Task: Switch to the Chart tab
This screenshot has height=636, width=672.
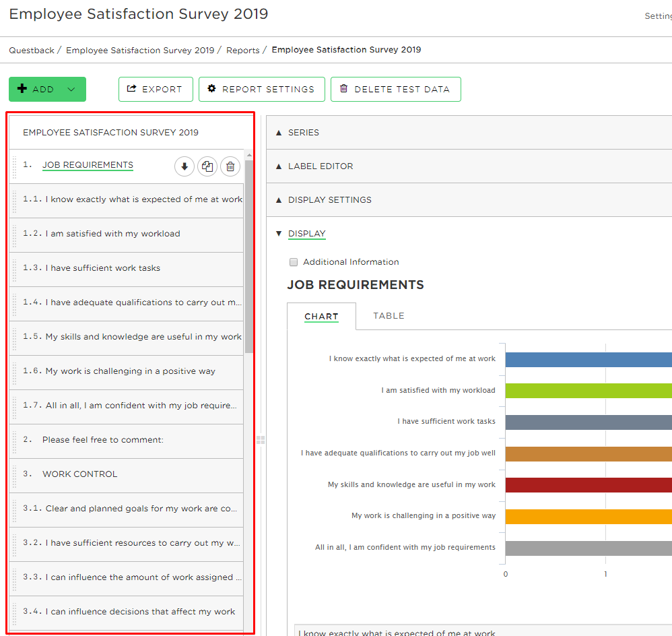Action: pos(321,316)
